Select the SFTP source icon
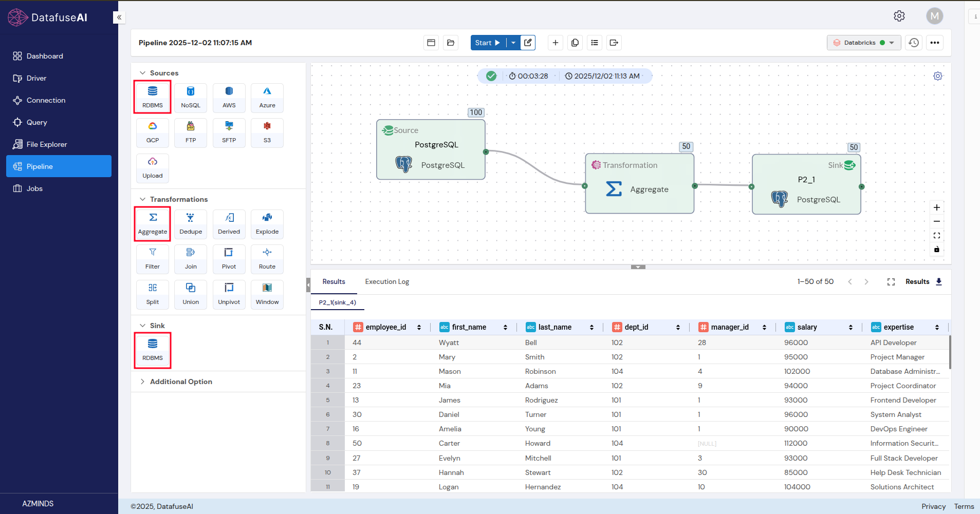The height and width of the screenshot is (514, 980). [x=229, y=132]
